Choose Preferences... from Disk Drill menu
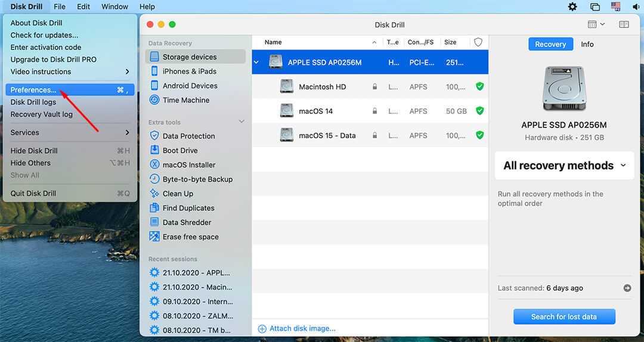644x342 pixels. [x=70, y=90]
